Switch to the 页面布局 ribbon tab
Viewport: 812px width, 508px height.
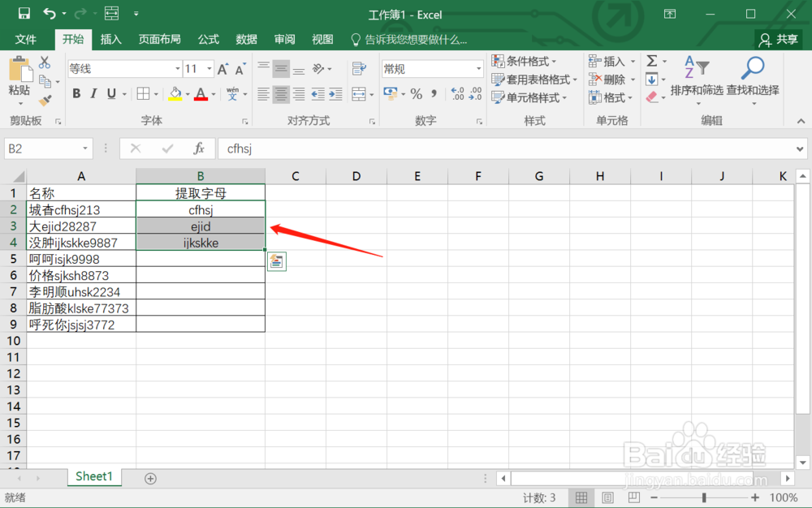[x=159, y=39]
